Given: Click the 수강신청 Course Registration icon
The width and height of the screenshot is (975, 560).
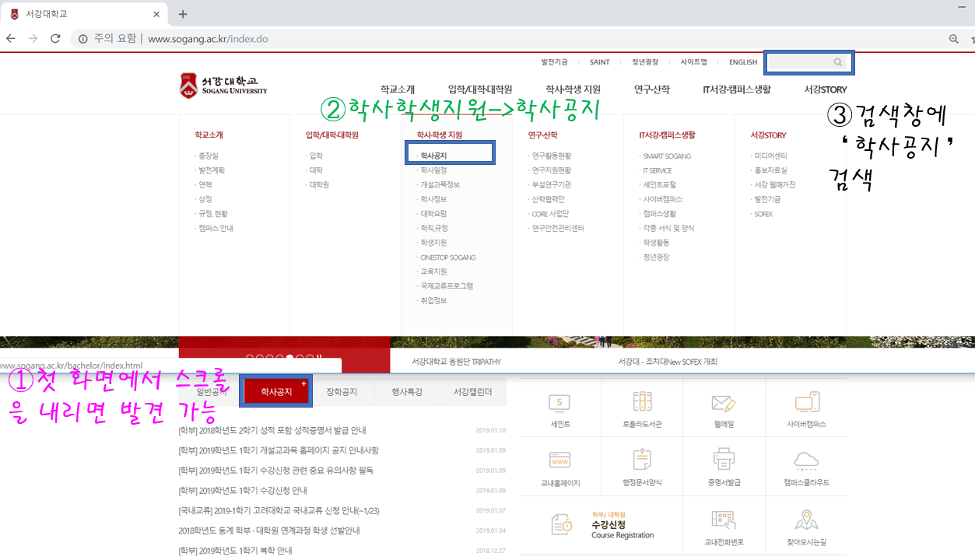Looking at the screenshot, I should 562,524.
